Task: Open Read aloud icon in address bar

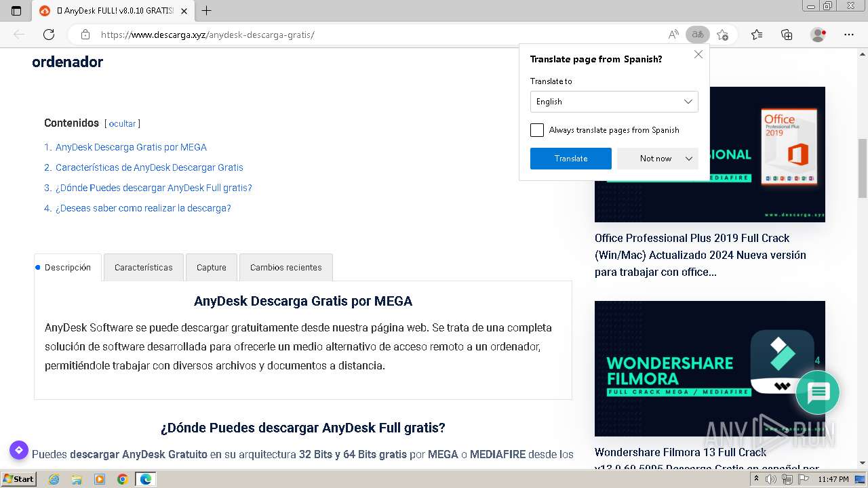Action: (673, 35)
